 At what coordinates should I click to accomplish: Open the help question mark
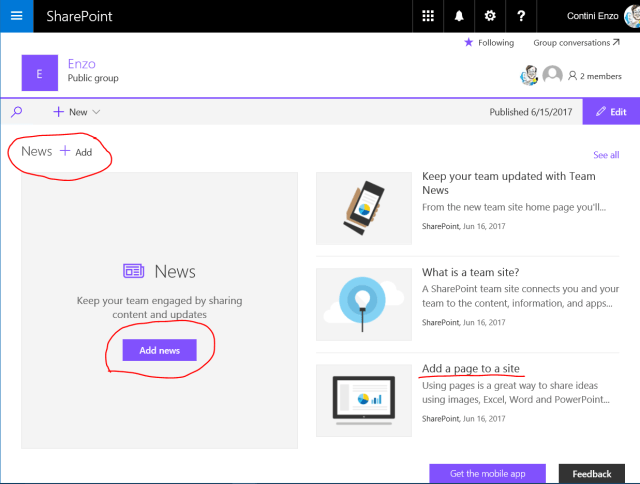click(x=521, y=16)
